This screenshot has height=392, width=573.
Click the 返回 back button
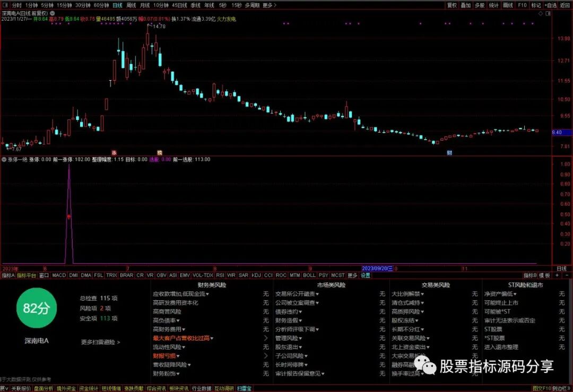point(565,5)
